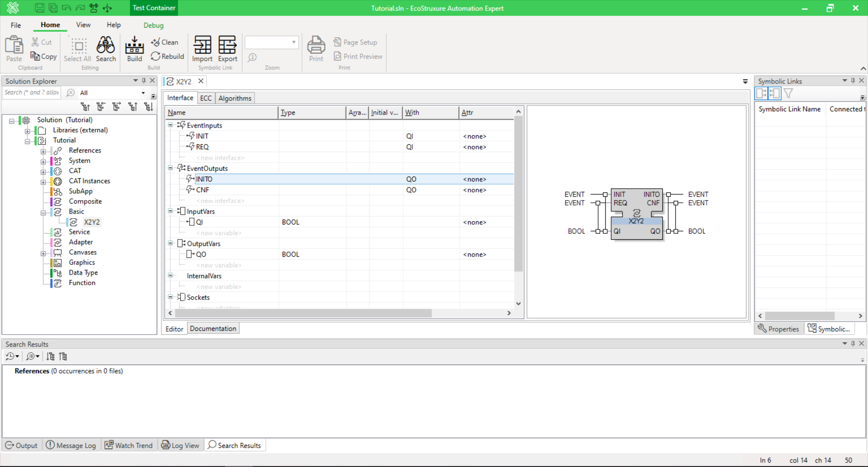Switch to the View ribbon tab
This screenshot has height=467, width=868.
pos(83,25)
